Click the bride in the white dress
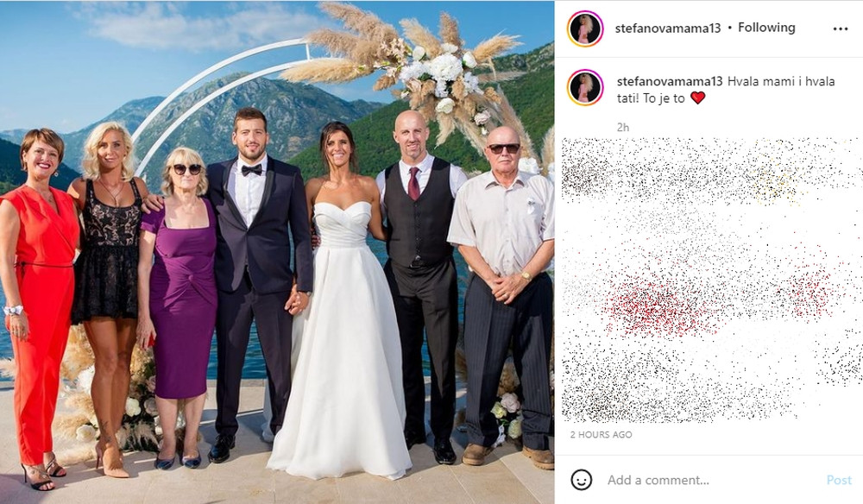This screenshot has width=863, height=504. (341, 297)
